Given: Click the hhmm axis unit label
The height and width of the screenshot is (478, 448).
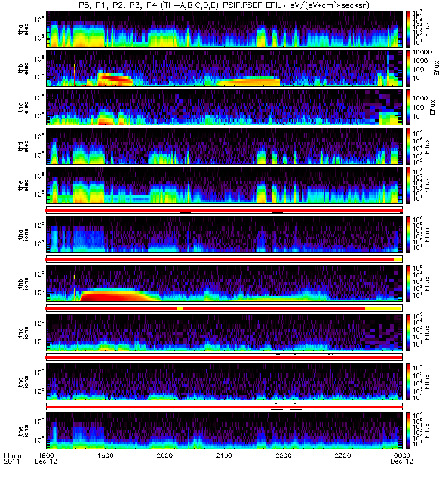Looking at the screenshot, I should [x=13, y=455].
